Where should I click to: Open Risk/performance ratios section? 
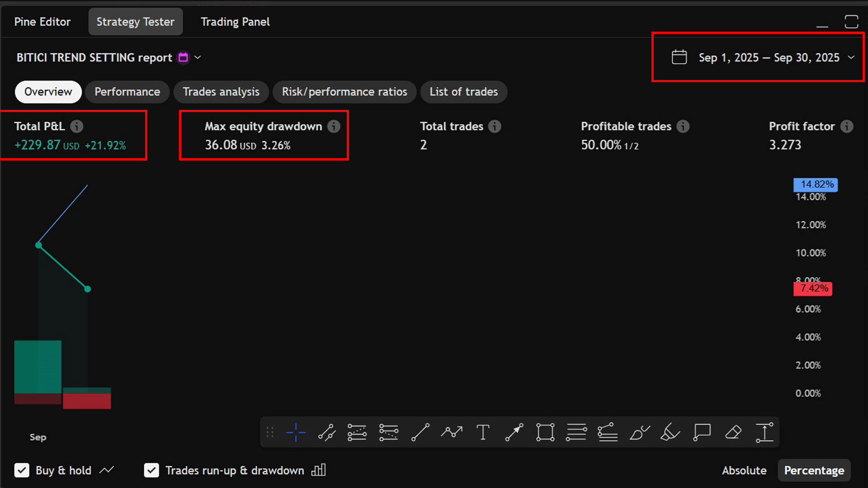(344, 92)
